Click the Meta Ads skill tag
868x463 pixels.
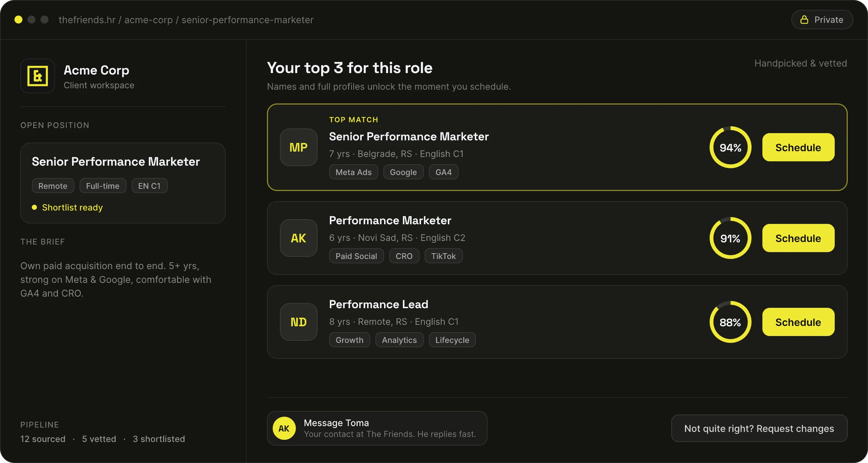(x=353, y=172)
